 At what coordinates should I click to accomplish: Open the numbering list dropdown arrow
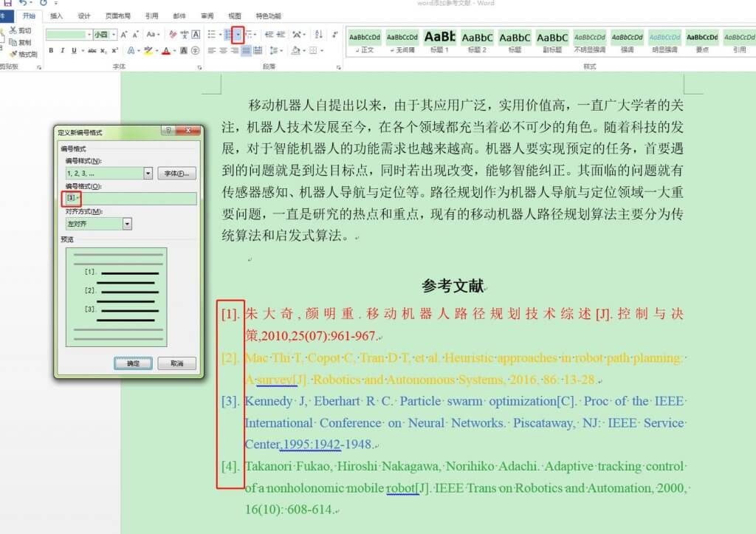point(238,34)
